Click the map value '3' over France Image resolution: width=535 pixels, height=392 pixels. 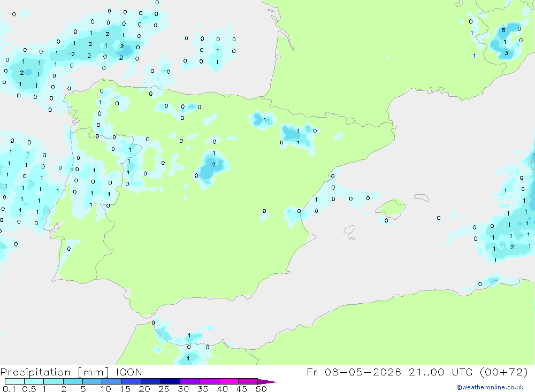pyautogui.click(x=506, y=53)
